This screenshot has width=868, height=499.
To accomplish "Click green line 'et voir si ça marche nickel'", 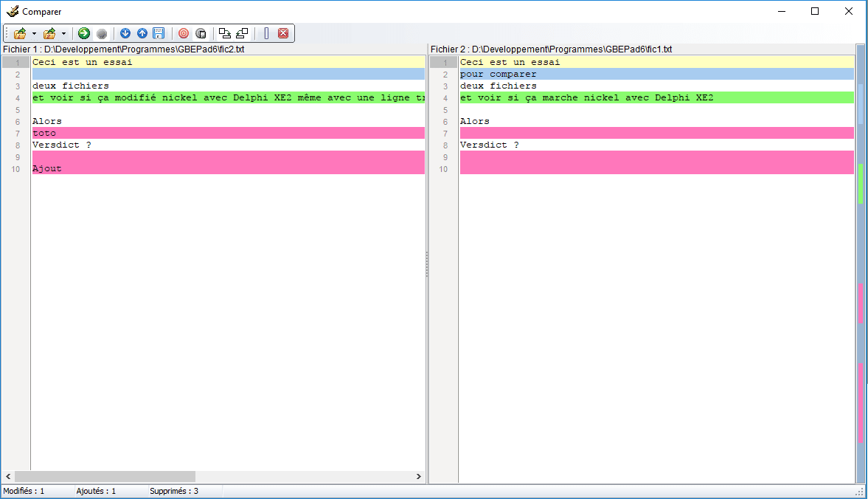I will tap(656, 97).
